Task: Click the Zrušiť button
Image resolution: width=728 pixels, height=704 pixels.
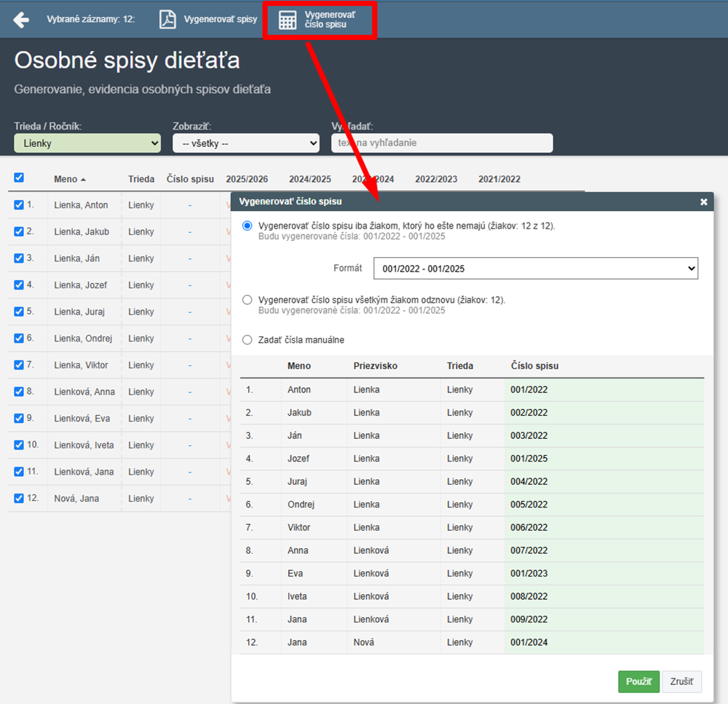Action: coord(681,681)
